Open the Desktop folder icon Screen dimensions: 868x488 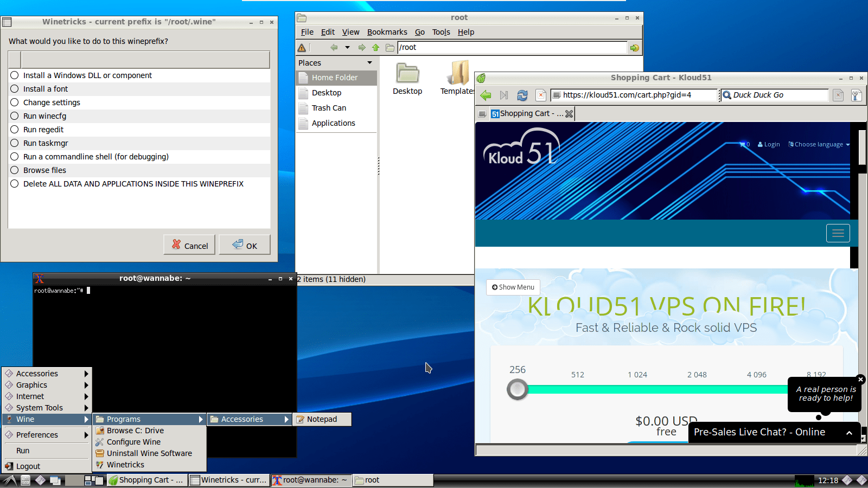[407, 79]
